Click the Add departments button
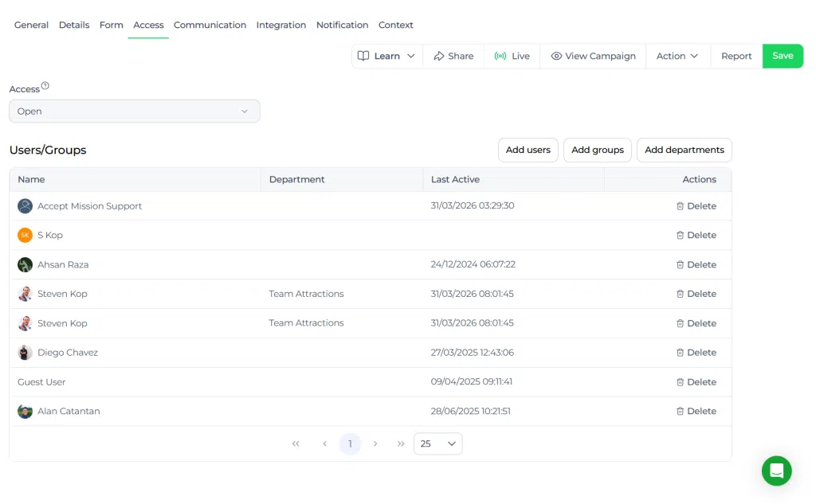The width and height of the screenshot is (816, 504). (x=685, y=150)
